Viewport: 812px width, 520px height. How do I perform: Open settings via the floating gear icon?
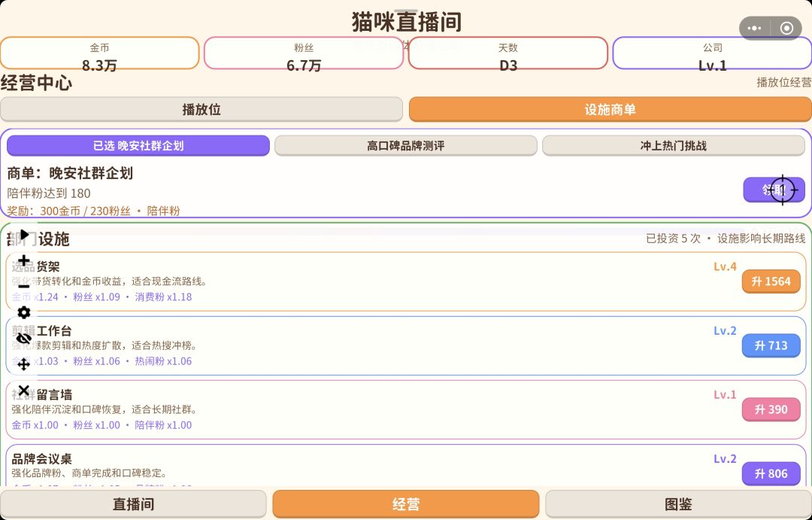(24, 312)
